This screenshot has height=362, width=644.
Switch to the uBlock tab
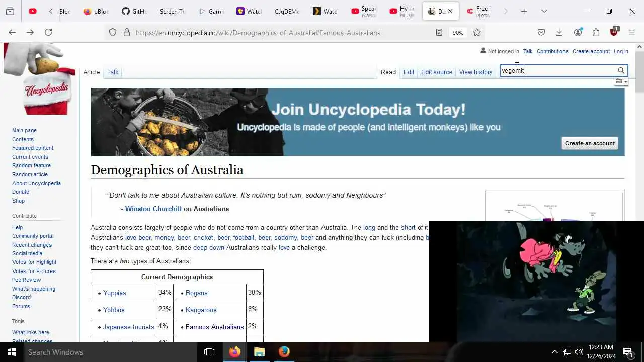pyautogui.click(x=96, y=11)
